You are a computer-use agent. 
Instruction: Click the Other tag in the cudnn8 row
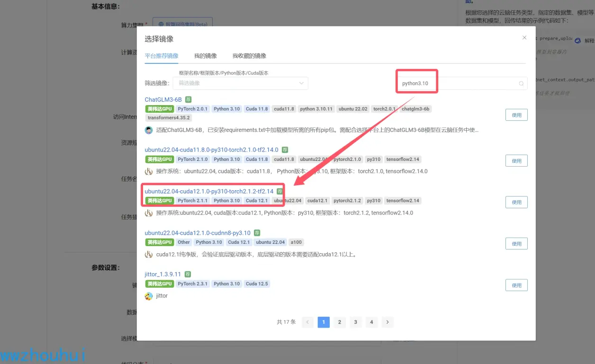point(184,242)
